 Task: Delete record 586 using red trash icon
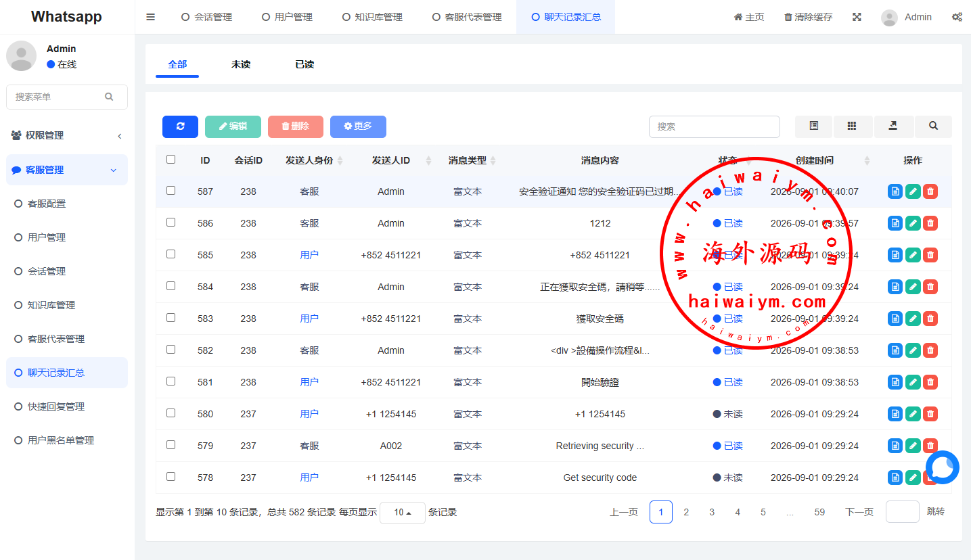tap(930, 223)
